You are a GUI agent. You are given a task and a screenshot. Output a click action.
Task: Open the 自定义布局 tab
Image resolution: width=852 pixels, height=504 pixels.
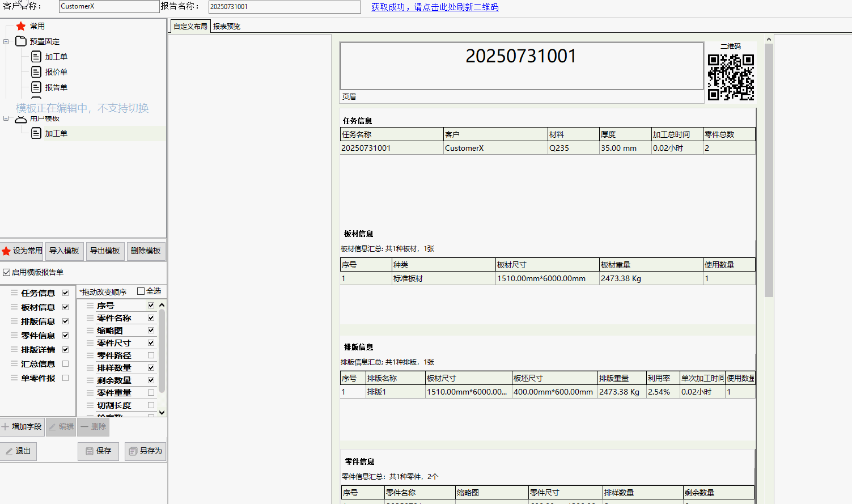point(190,27)
